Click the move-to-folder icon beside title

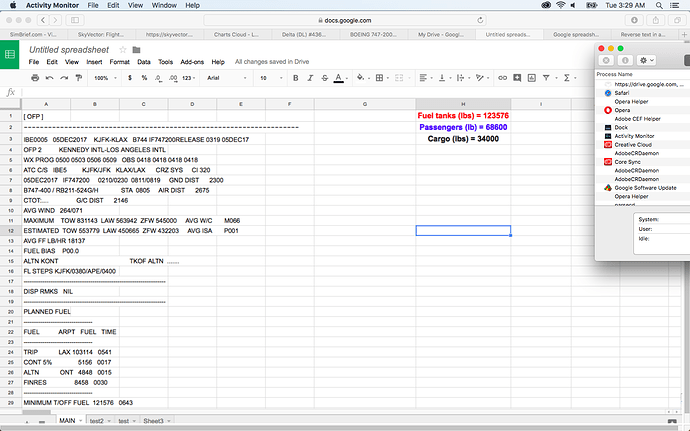[x=136, y=50]
